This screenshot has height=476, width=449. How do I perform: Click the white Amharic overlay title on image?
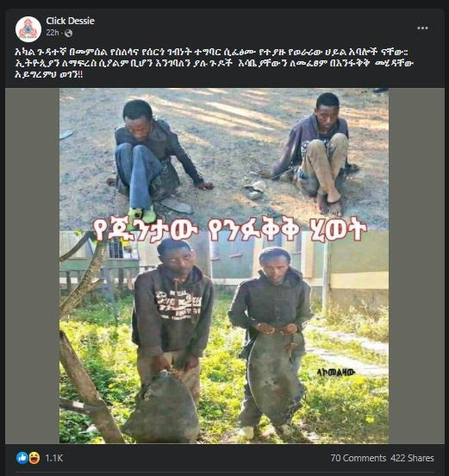click(x=230, y=230)
